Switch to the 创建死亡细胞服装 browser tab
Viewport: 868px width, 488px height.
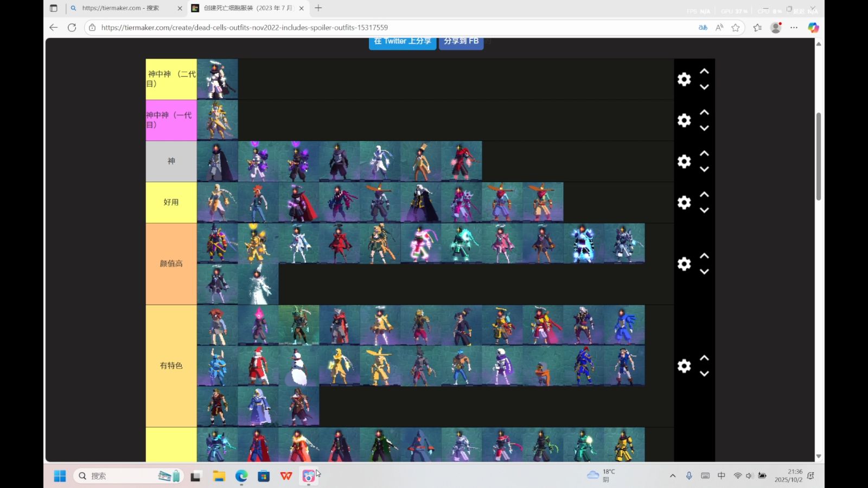click(x=248, y=8)
